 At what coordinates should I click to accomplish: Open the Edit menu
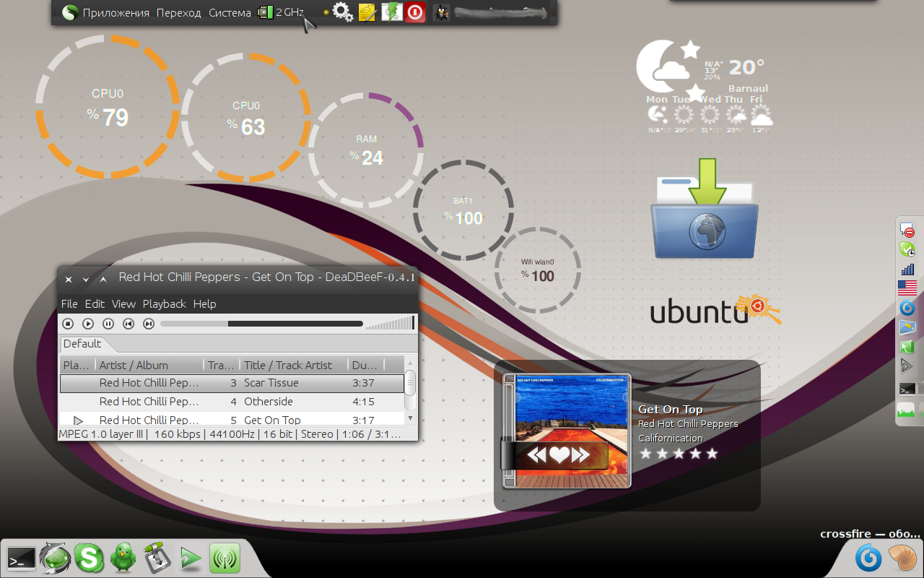coord(95,304)
